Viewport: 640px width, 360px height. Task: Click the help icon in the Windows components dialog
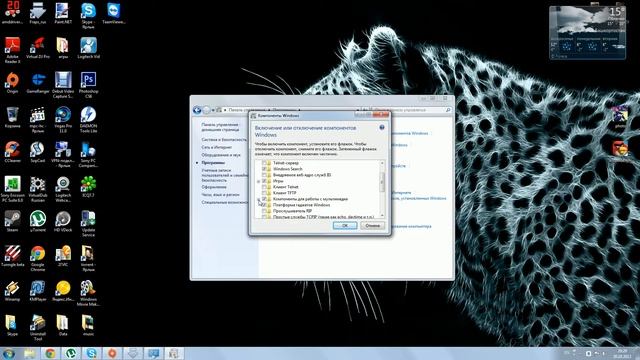pos(382,128)
